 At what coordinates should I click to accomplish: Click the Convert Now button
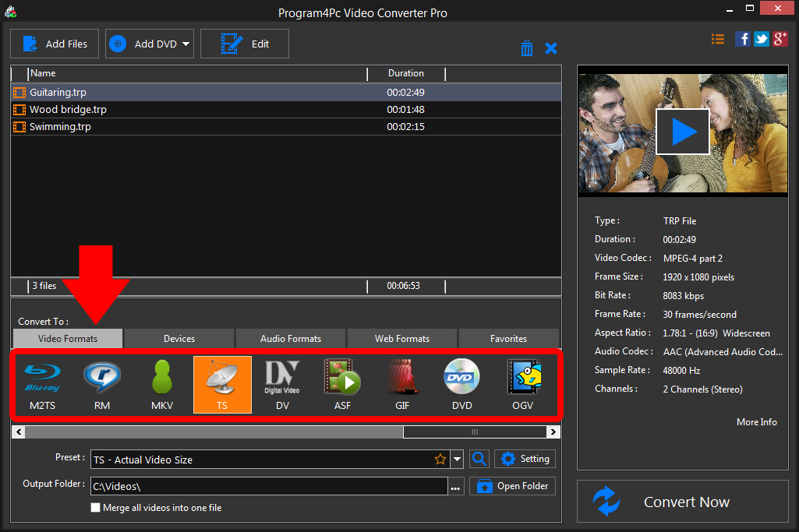pos(685,501)
